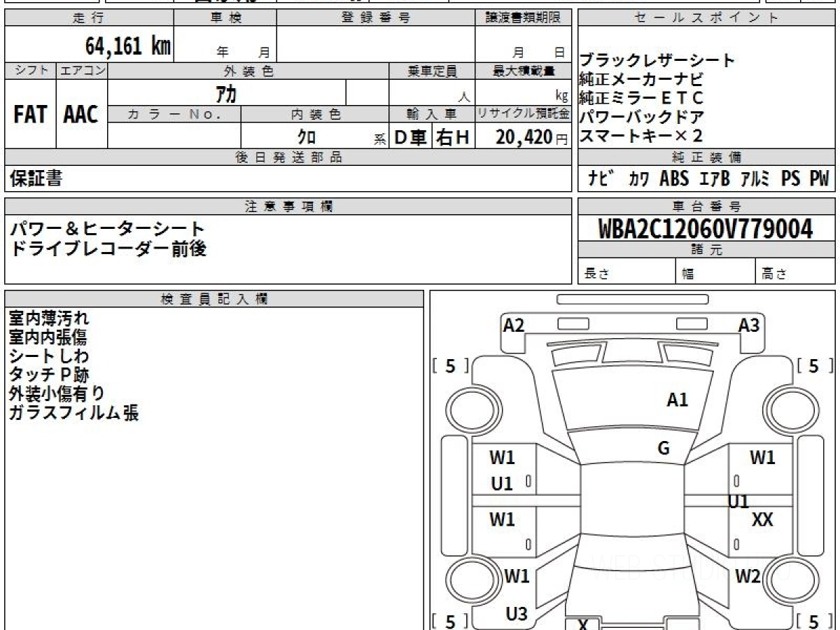The height and width of the screenshot is (630, 840).
Task: Select the 走行 header cell
Action: [89, 18]
